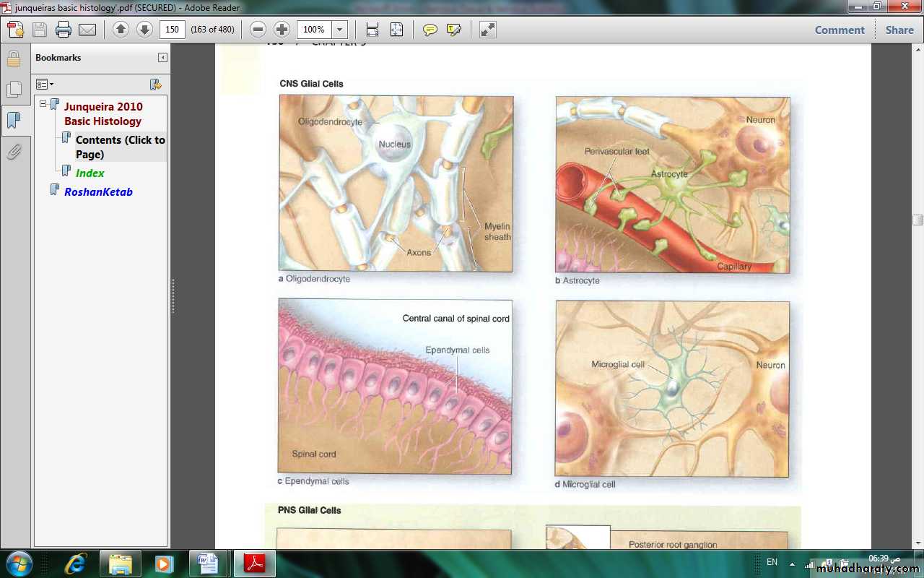
Task: Jump to the Index bookmark
Action: click(90, 173)
